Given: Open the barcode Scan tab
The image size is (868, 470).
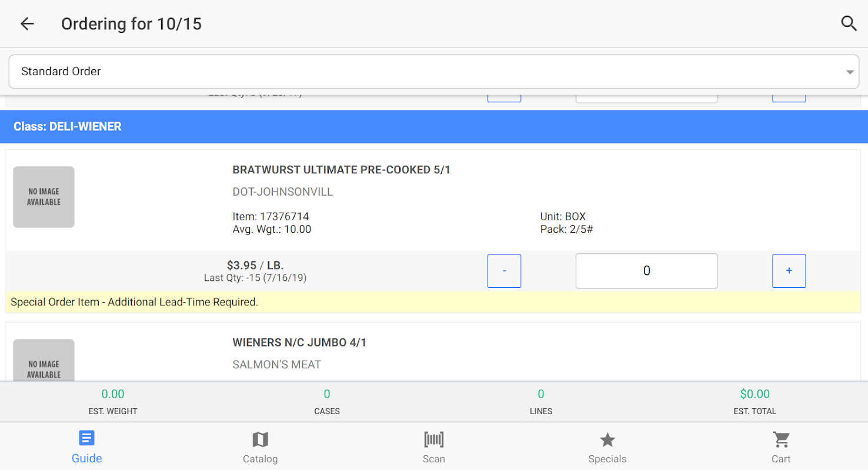Looking at the screenshot, I should coord(433,447).
